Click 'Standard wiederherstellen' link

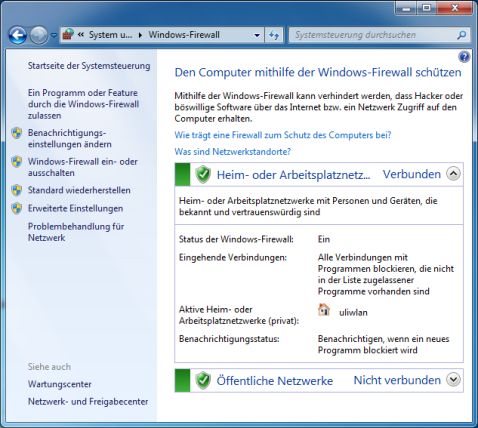click(79, 190)
